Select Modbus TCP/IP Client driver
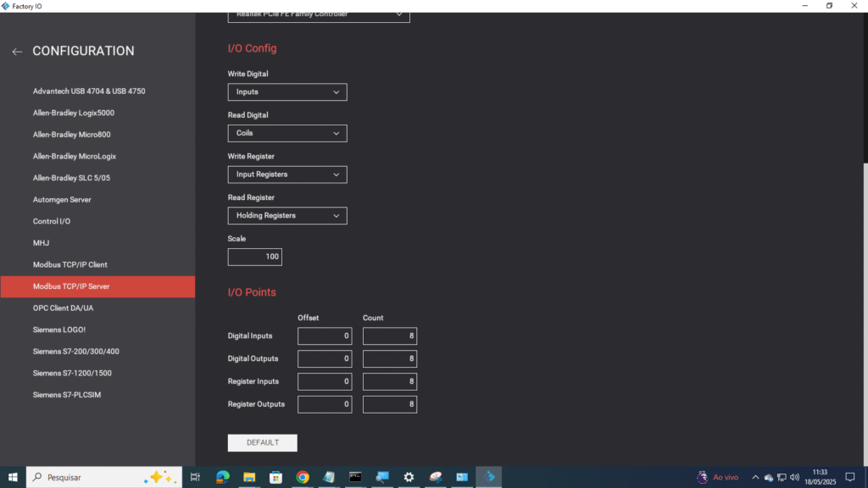The image size is (868, 488). (70, 265)
